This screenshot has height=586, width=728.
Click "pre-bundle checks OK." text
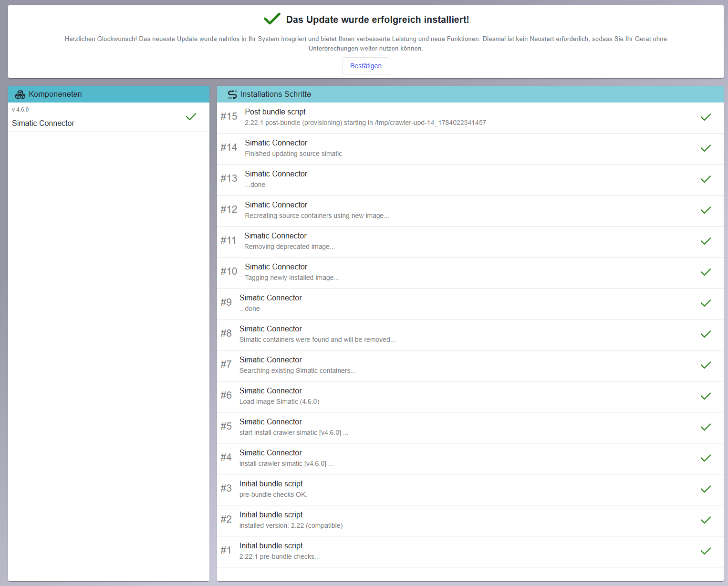click(273, 494)
